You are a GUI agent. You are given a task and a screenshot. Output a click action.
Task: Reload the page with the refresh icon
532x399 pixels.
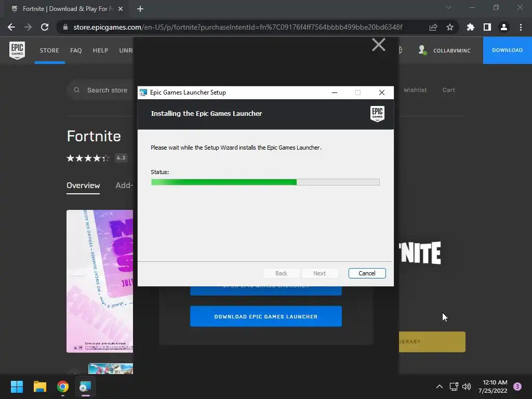click(x=45, y=27)
